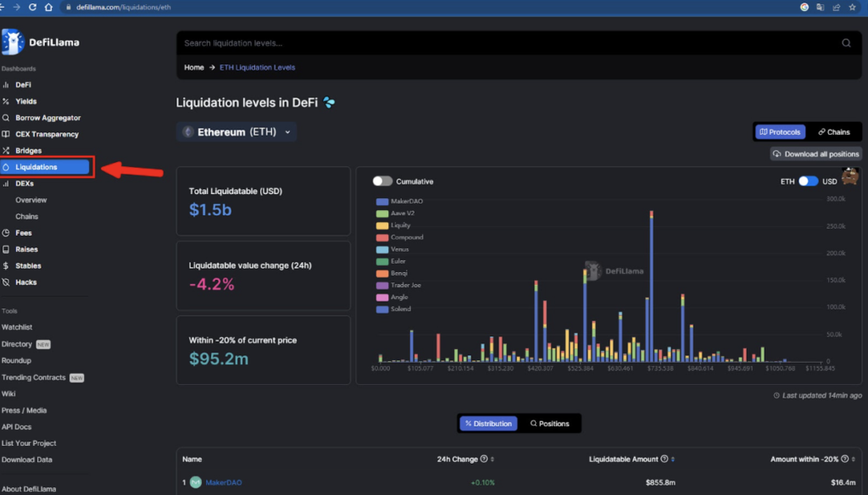Click the tallest liquidation bar near $735.538

tap(652, 286)
